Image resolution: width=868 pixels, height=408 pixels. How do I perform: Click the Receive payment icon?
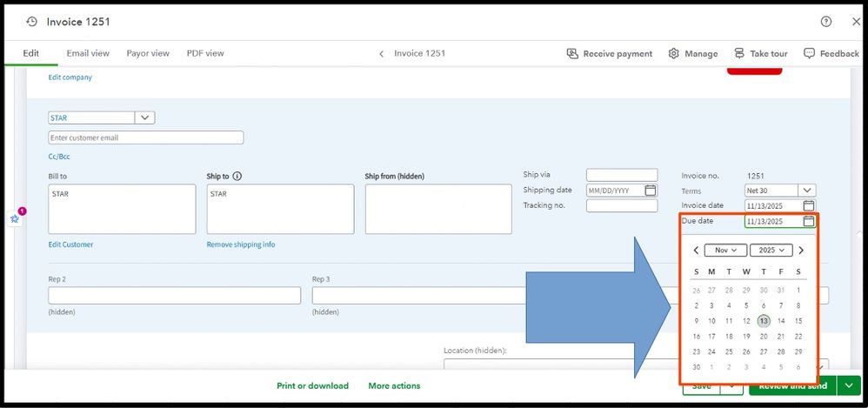[572, 54]
